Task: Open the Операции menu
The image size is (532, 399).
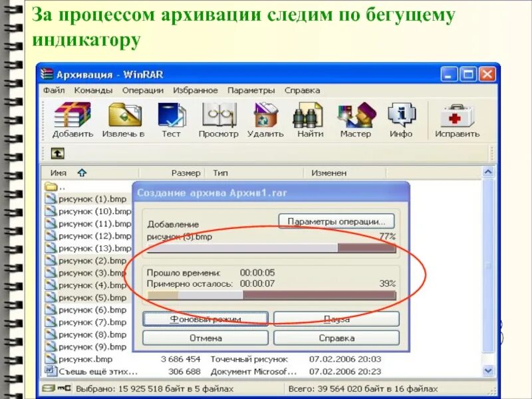Action: pyautogui.click(x=143, y=90)
